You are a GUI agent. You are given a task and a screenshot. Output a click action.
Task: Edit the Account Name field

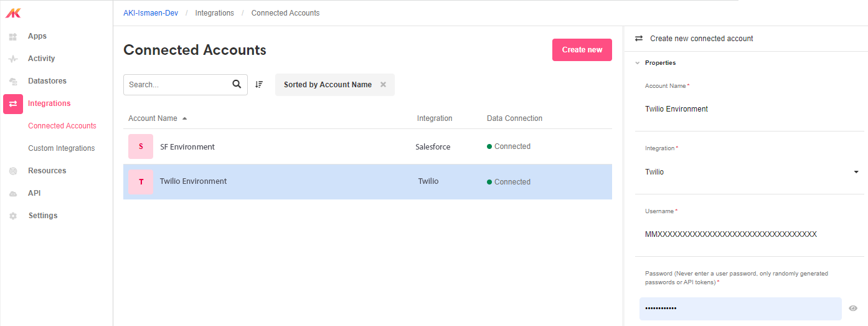tap(750, 109)
